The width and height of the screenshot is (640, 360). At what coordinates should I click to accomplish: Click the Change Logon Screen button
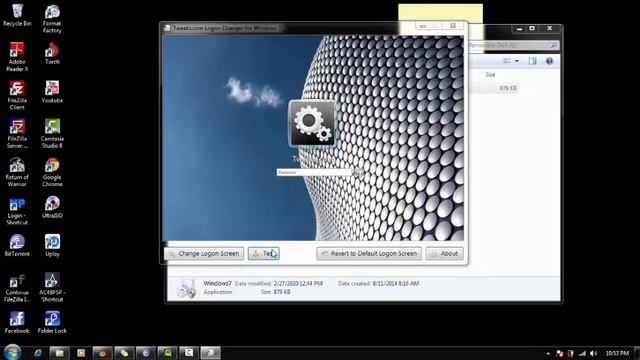point(204,253)
